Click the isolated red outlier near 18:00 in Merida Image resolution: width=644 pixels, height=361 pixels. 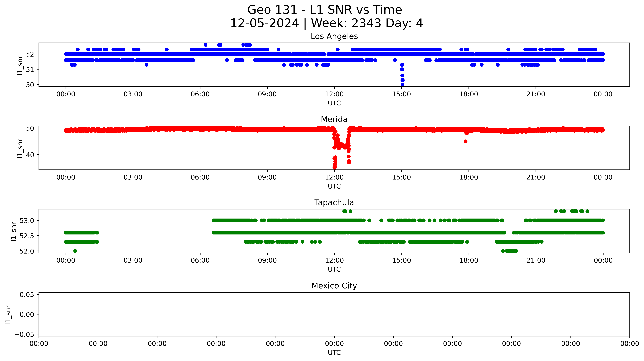pos(466,141)
